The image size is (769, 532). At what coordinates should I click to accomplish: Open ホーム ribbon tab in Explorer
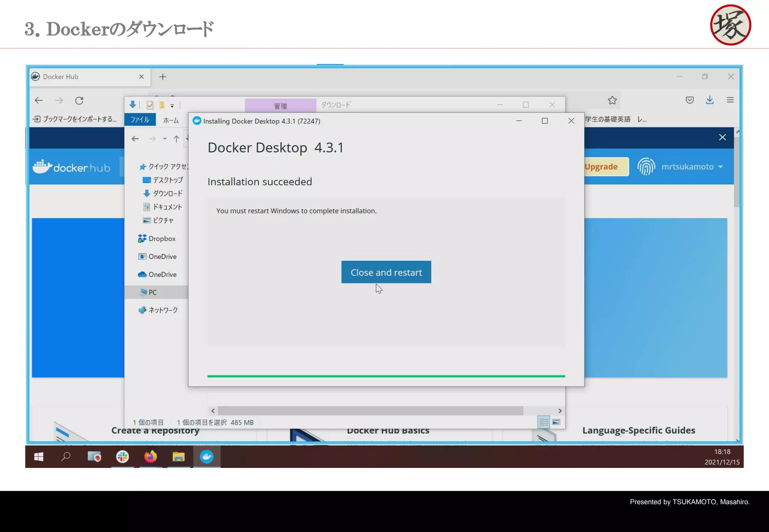coord(171,120)
